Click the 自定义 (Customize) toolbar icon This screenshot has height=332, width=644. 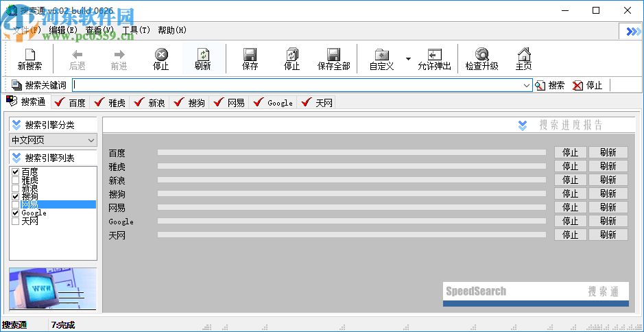(381, 59)
